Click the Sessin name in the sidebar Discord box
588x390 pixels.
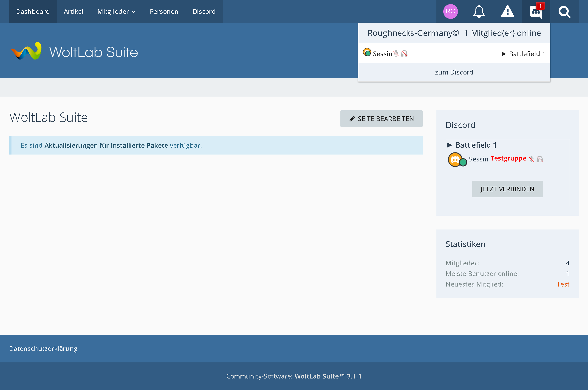point(478,159)
